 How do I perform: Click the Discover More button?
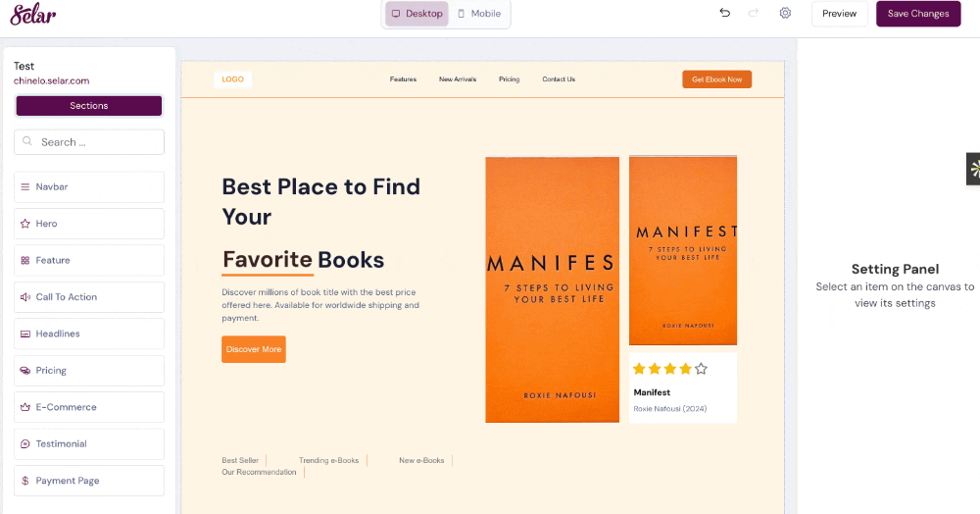point(254,349)
